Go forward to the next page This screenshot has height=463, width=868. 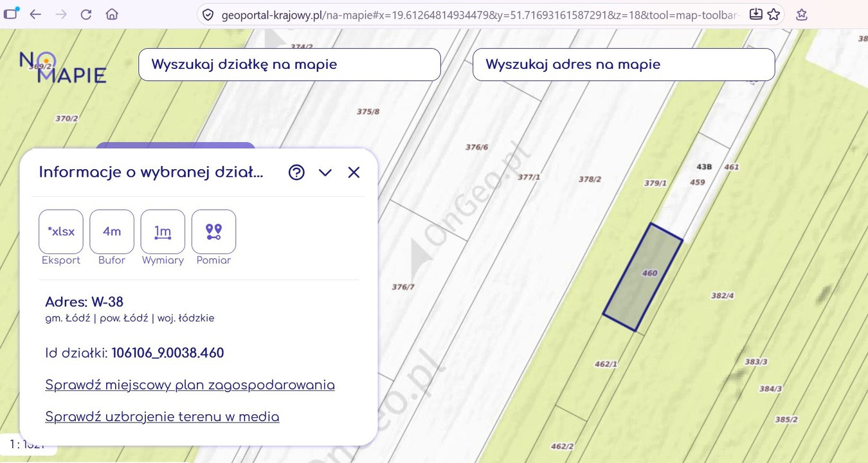(x=61, y=14)
